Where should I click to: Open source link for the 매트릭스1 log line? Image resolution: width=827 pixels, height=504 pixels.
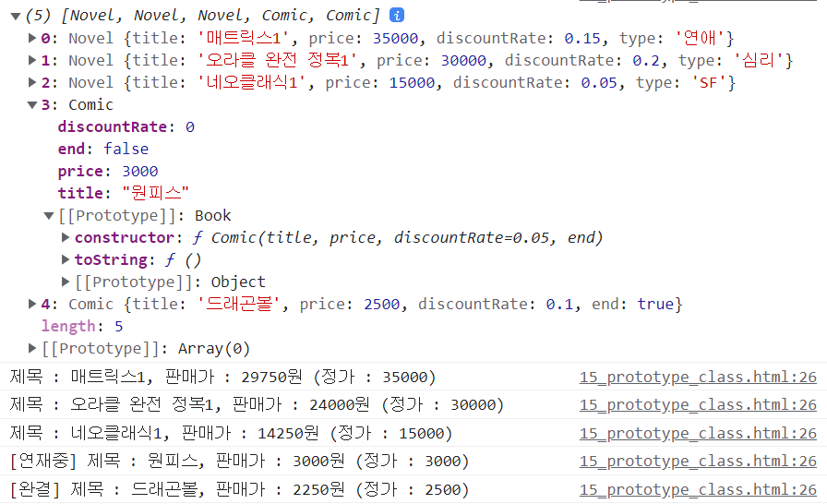coord(698,377)
